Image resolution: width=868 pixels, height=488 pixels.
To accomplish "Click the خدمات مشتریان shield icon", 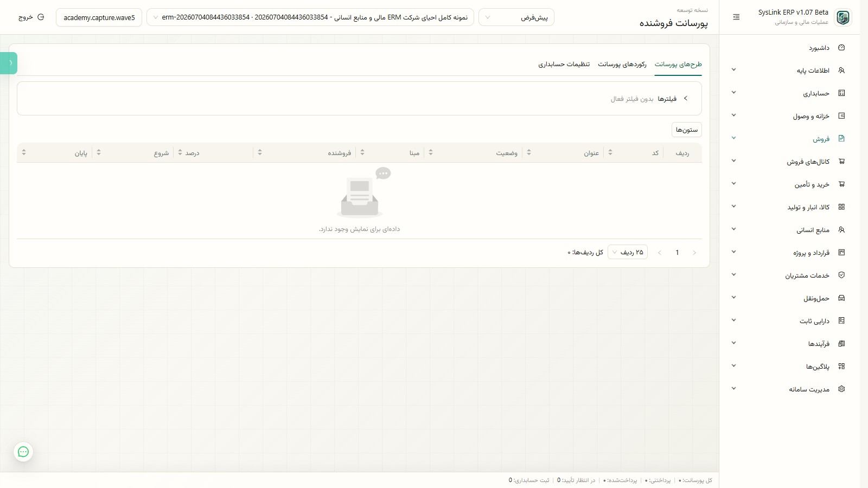I will (841, 275).
